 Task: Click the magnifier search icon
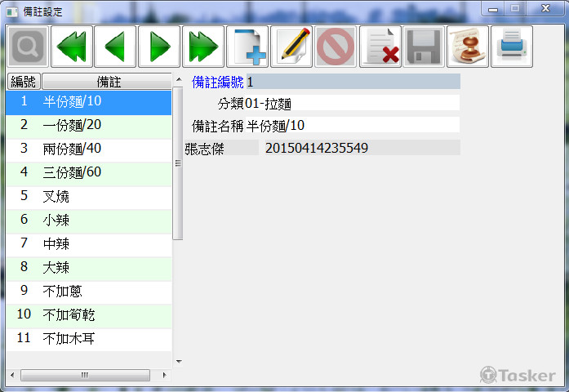point(28,47)
